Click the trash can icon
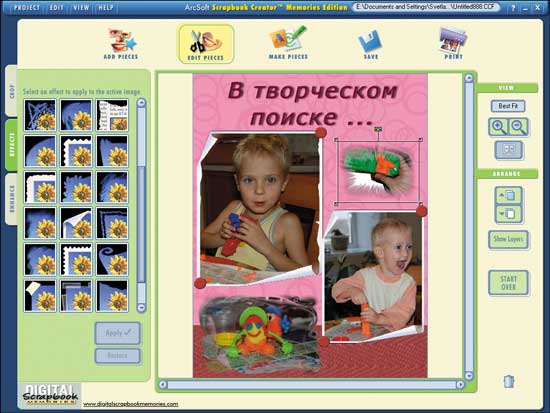The width and height of the screenshot is (550, 413). click(509, 381)
